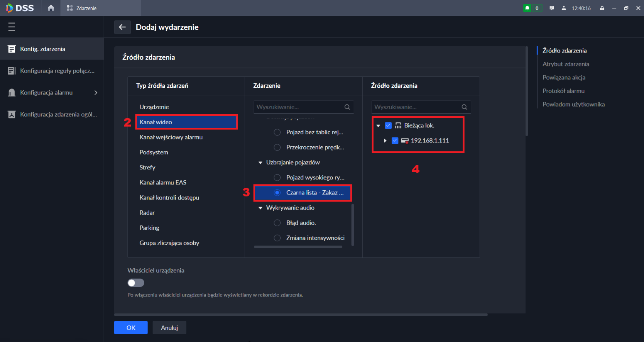The width and height of the screenshot is (644, 342).
Task: Click the Konfiguracja alarmu siren icon
Action: (12, 93)
